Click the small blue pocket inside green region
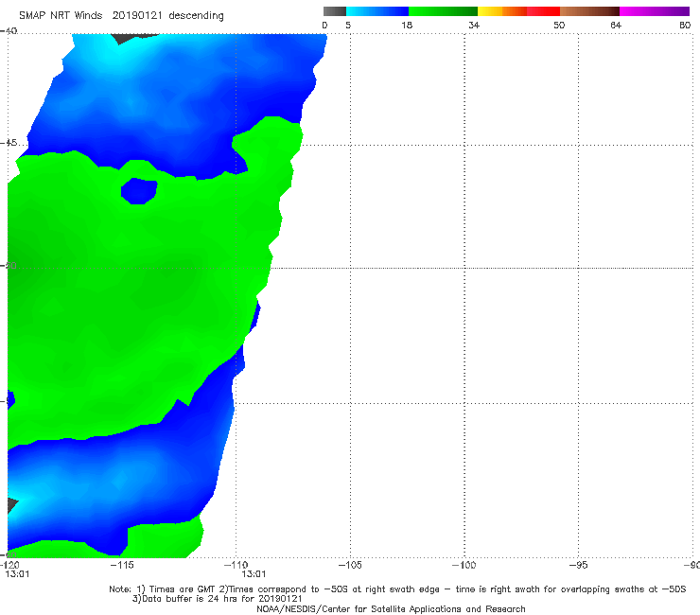 point(139,191)
